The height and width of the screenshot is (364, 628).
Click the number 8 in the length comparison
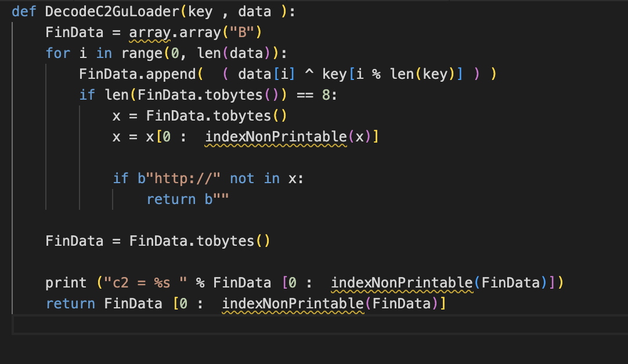pyautogui.click(x=326, y=95)
